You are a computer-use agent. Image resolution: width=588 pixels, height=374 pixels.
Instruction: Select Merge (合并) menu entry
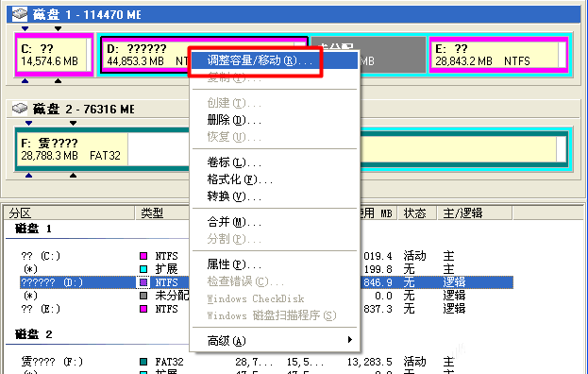click(x=275, y=222)
